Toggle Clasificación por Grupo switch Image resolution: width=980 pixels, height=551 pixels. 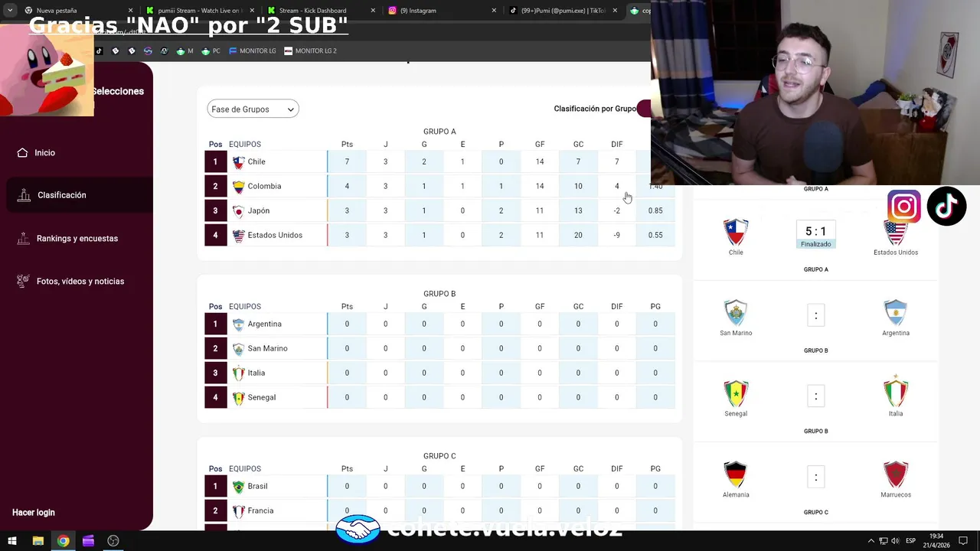(x=643, y=109)
